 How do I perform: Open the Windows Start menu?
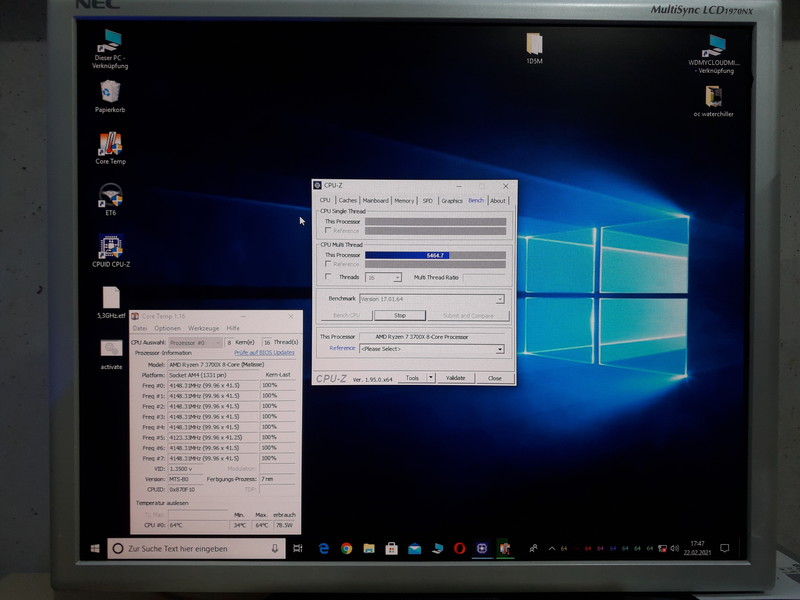95,548
